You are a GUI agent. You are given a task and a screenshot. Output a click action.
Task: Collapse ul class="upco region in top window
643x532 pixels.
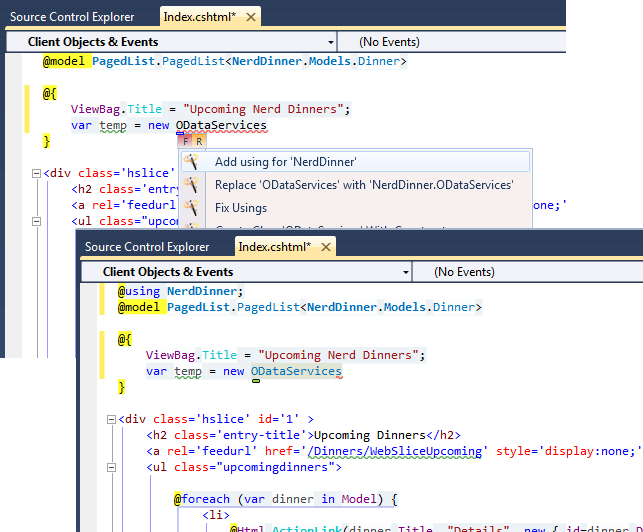(36, 221)
